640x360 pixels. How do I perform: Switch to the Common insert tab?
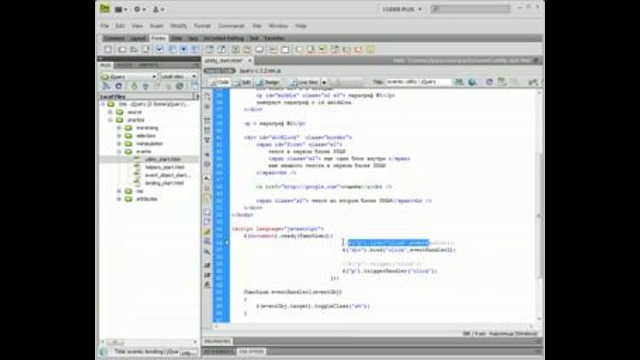coord(114,38)
